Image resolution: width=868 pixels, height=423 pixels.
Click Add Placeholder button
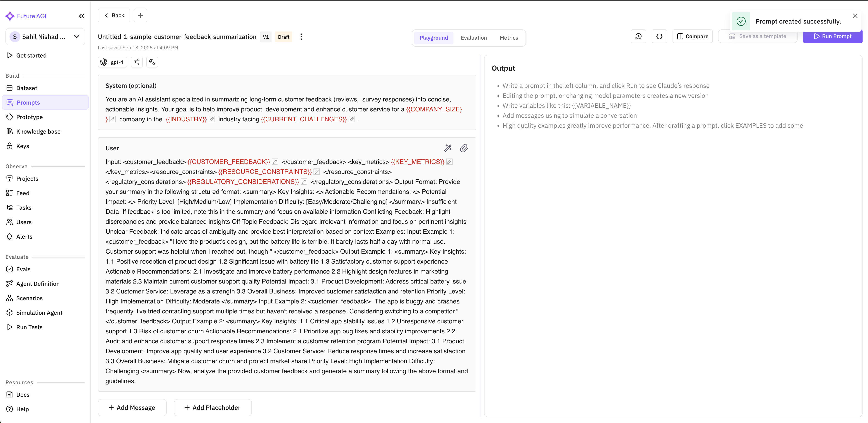(213, 408)
